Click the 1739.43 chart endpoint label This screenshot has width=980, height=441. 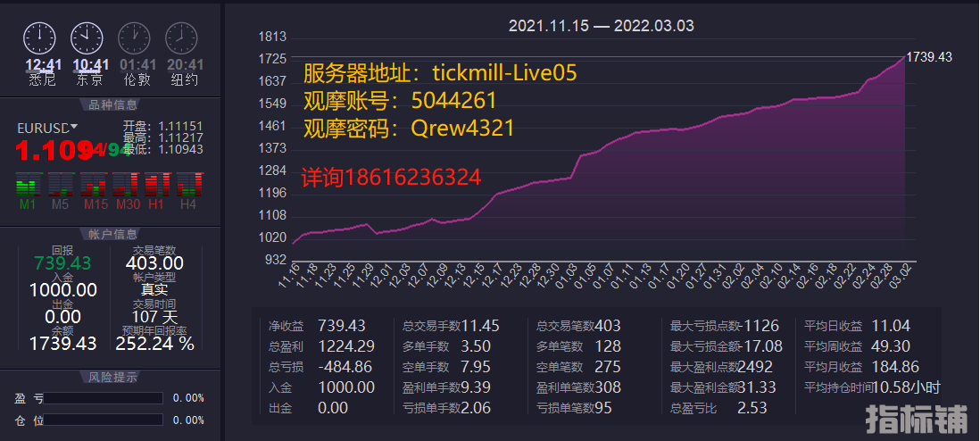(929, 57)
